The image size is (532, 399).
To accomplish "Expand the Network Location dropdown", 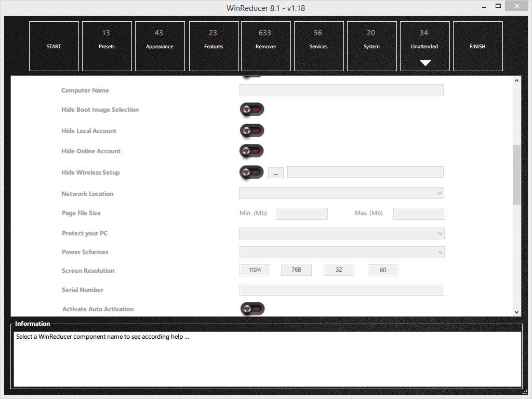I will 342,193.
